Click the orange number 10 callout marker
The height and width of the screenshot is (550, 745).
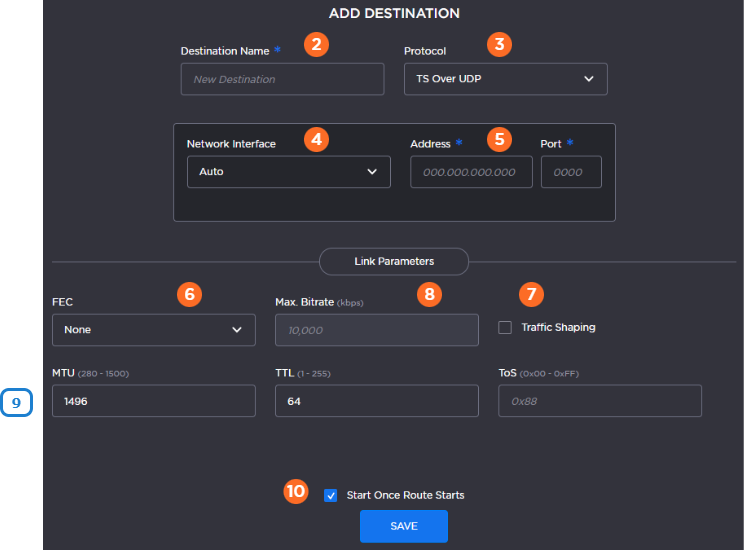click(296, 492)
